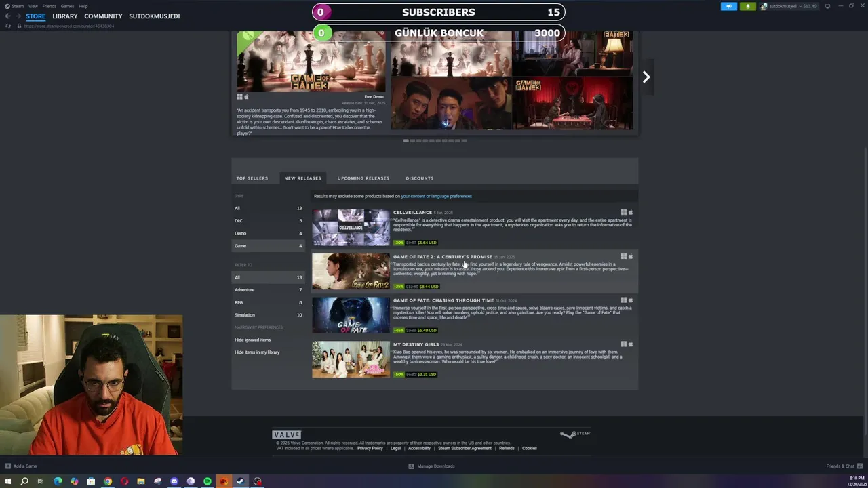
Task: Select the New Releases tab
Action: pyautogui.click(x=302, y=178)
